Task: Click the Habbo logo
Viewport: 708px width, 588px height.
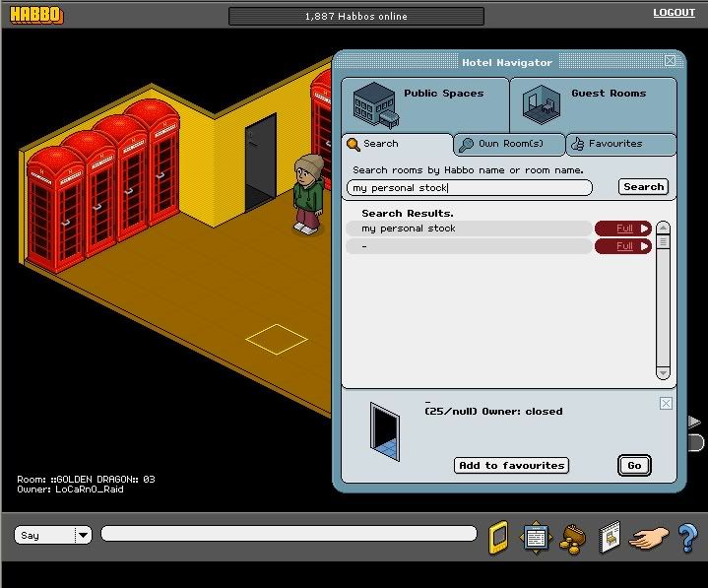Action: click(x=35, y=15)
